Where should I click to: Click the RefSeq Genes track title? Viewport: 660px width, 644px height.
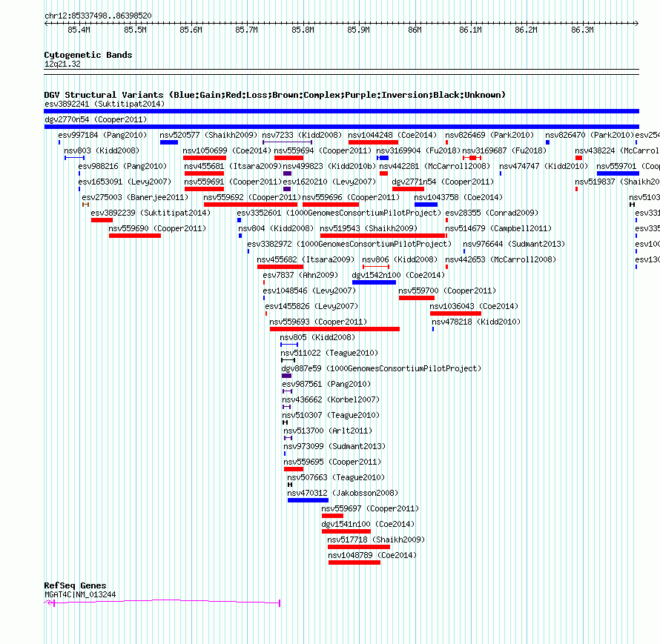point(75,585)
